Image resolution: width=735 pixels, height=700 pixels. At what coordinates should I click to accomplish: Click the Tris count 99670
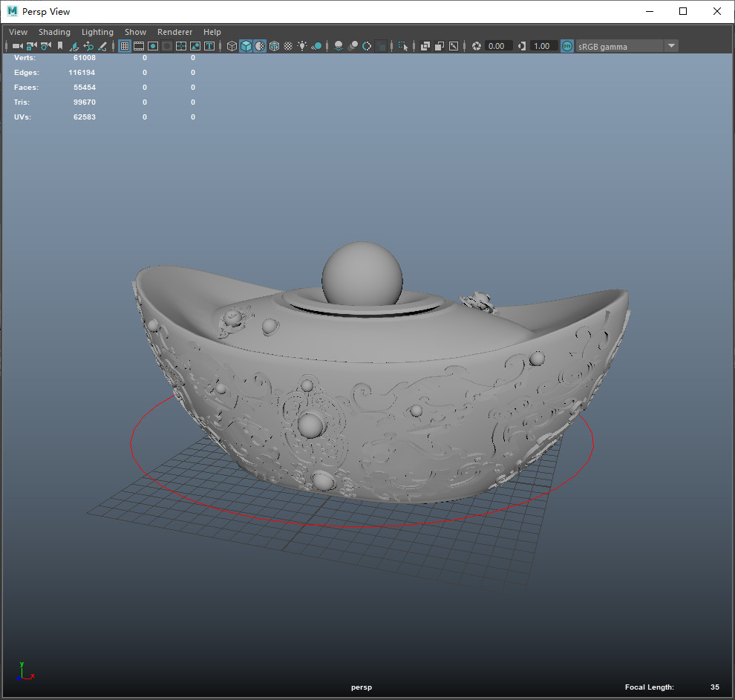coord(85,102)
